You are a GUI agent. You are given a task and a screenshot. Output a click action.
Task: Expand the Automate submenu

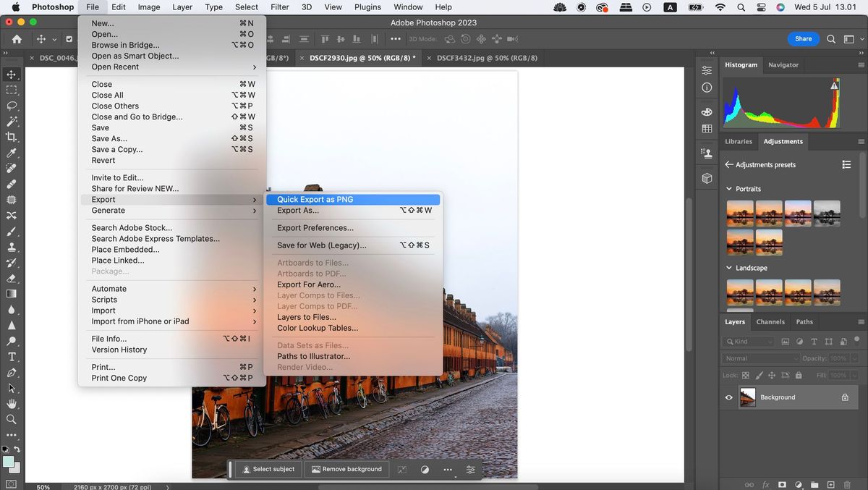point(172,289)
